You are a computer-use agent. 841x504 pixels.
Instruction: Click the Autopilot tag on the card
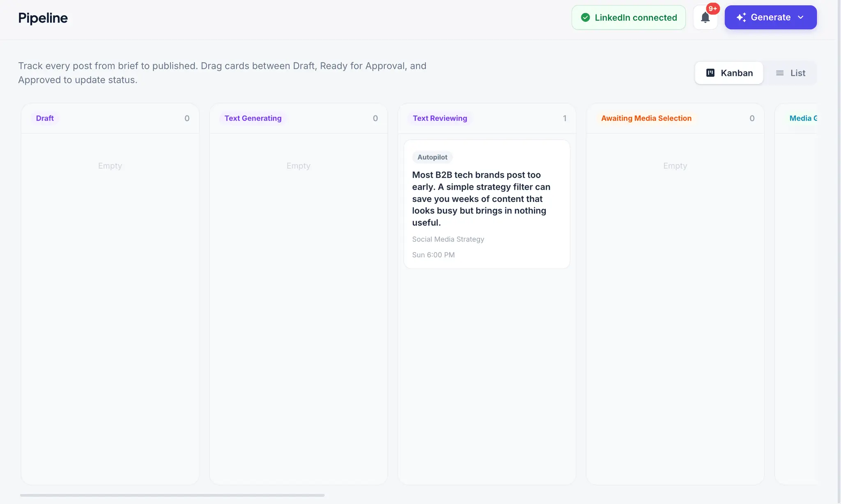pos(432,157)
